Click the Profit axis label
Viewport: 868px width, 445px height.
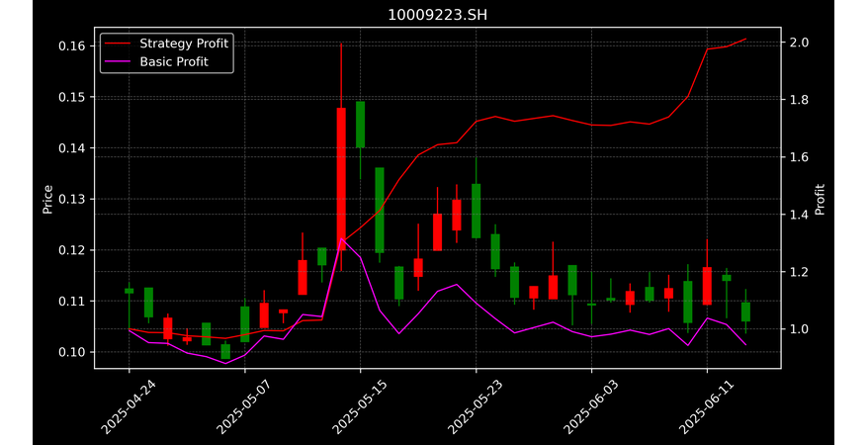pos(820,200)
